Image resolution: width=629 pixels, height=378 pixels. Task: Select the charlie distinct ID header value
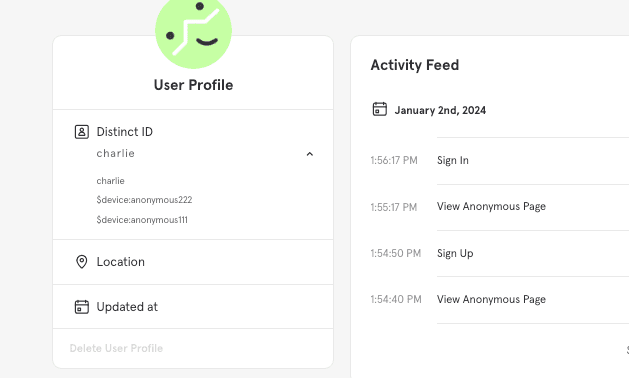pyautogui.click(x=116, y=153)
